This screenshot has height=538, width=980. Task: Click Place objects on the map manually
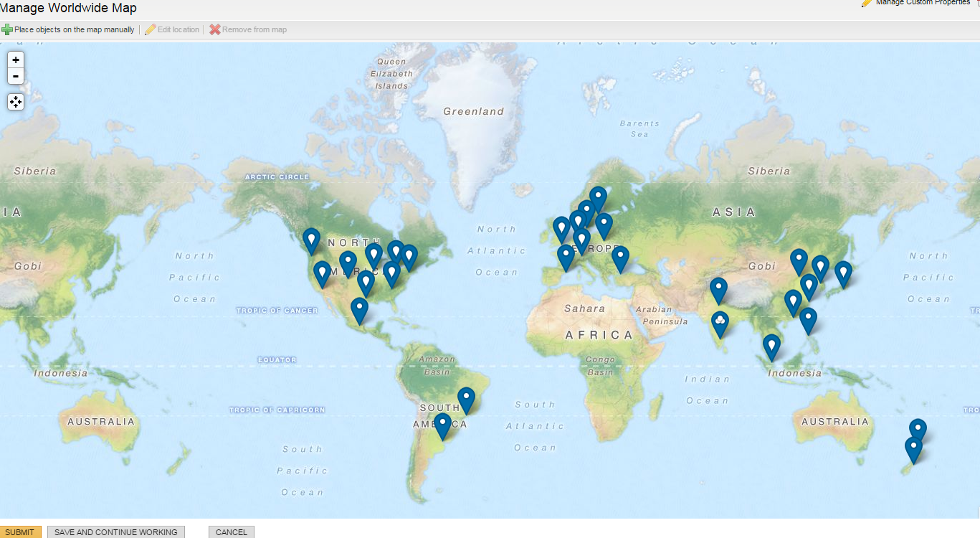(x=68, y=29)
